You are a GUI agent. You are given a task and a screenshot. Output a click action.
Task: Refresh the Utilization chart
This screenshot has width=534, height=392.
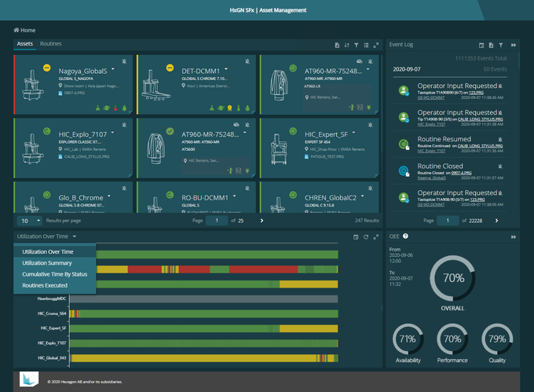pos(365,236)
